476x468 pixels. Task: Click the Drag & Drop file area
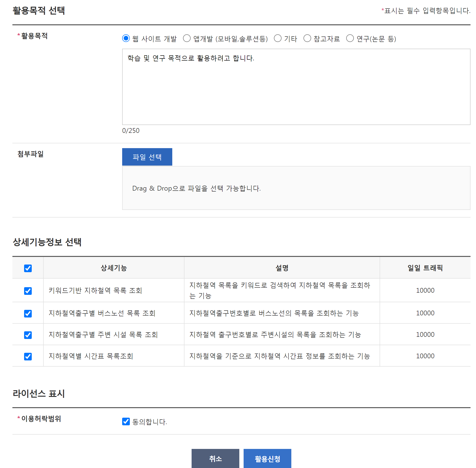click(296, 188)
